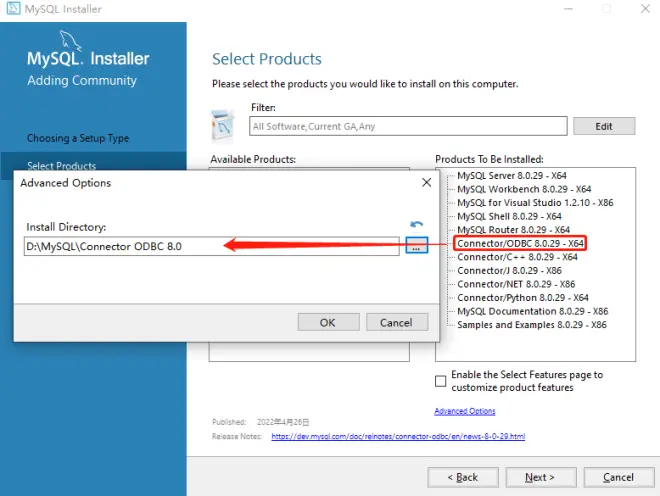This screenshot has width=660, height=496.
Task: Open the Connector ODBC release notes link
Action: point(398,436)
